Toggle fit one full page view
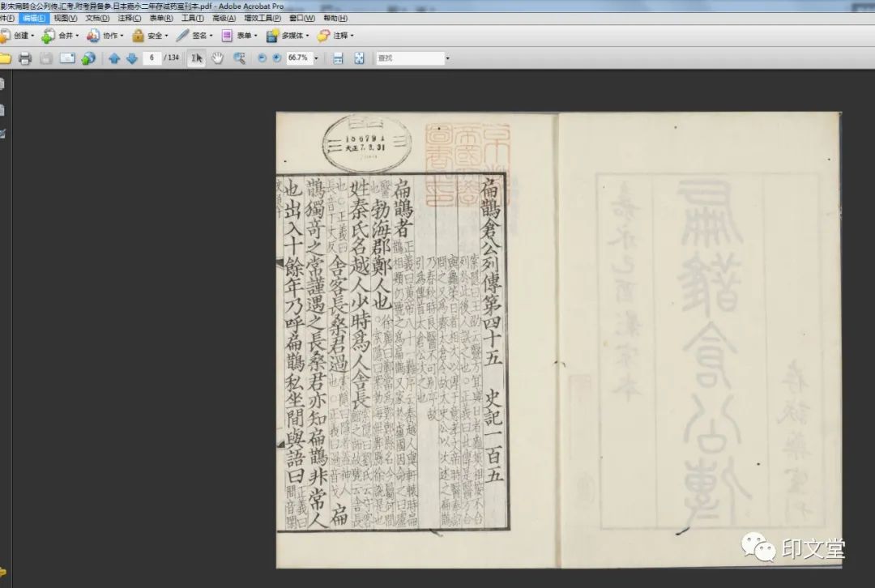Viewport: 875px width, 588px height. click(359, 58)
